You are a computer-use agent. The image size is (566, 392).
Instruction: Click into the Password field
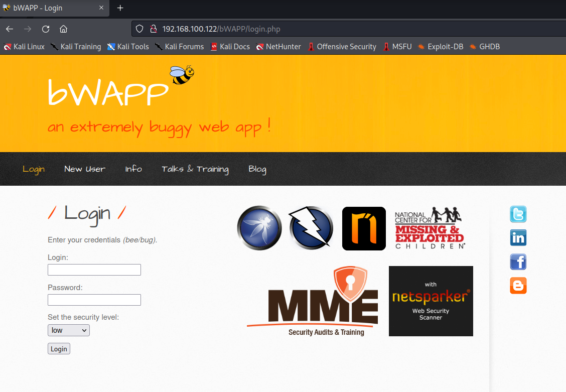tap(94, 300)
